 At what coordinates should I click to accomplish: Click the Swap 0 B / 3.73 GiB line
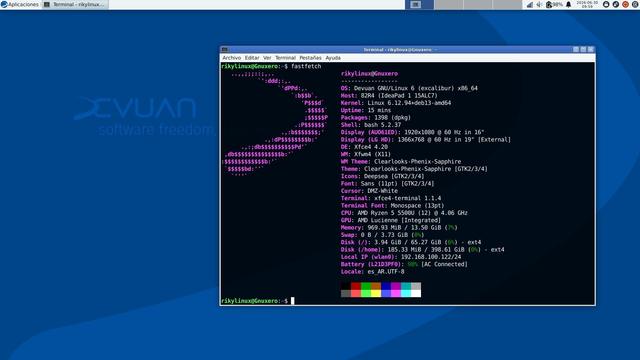coord(382,235)
